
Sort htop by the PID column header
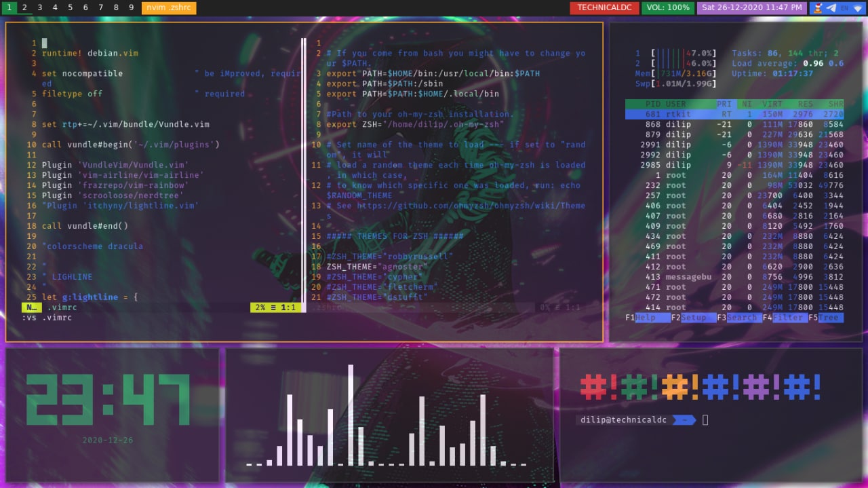click(652, 104)
